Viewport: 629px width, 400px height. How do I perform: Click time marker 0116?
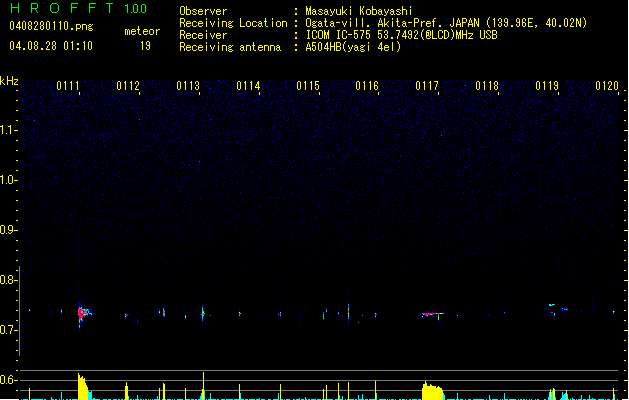point(367,86)
